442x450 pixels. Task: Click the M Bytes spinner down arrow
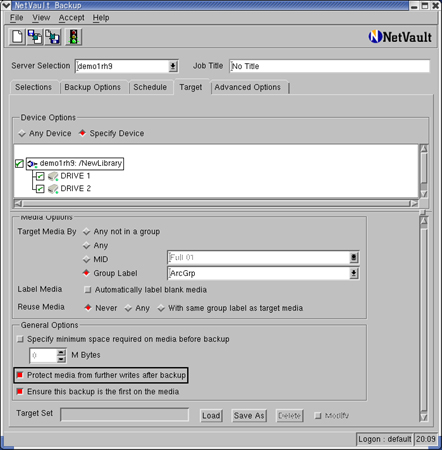(x=61, y=359)
